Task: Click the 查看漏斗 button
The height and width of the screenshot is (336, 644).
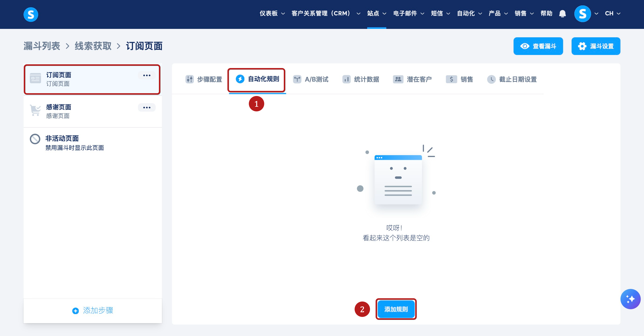Action: (x=538, y=46)
